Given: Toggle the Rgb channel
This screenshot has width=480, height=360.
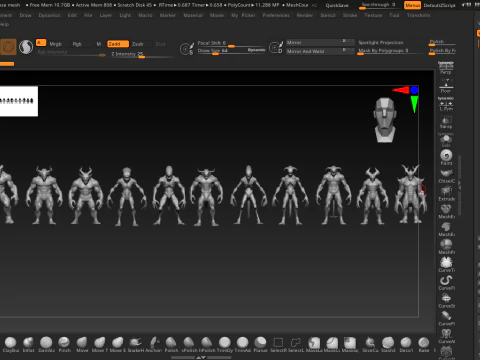Looking at the screenshot, I should pyautogui.click(x=77, y=44).
